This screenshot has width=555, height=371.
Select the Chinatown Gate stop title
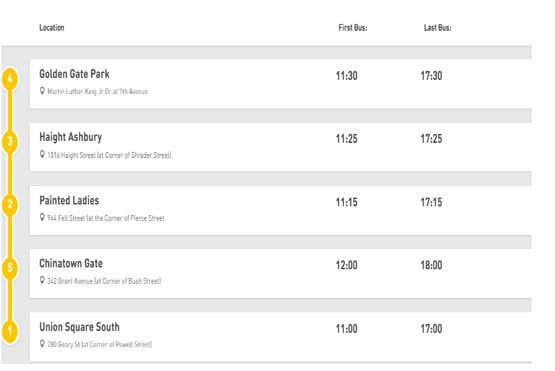(71, 263)
